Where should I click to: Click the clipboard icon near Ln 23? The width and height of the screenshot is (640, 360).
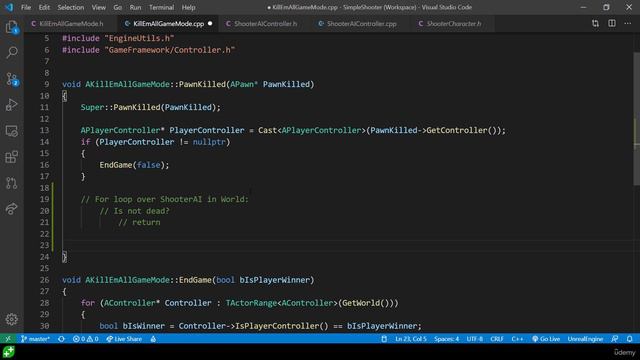(x=384, y=339)
